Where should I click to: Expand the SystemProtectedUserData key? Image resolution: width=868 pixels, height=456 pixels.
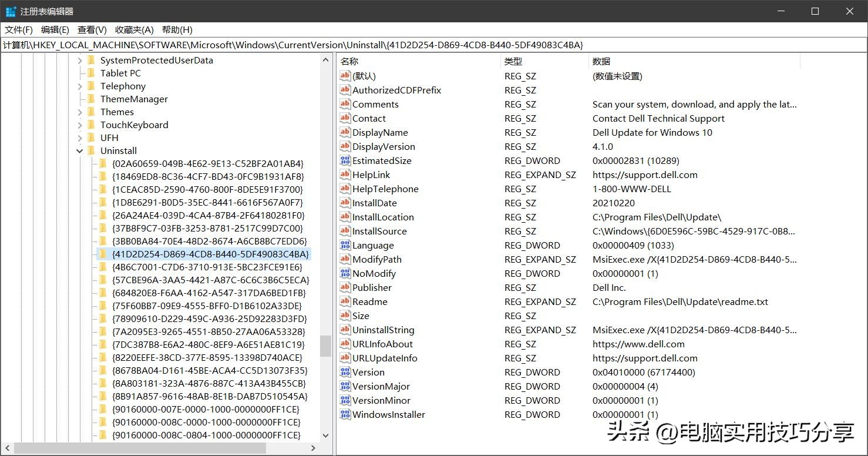point(80,61)
